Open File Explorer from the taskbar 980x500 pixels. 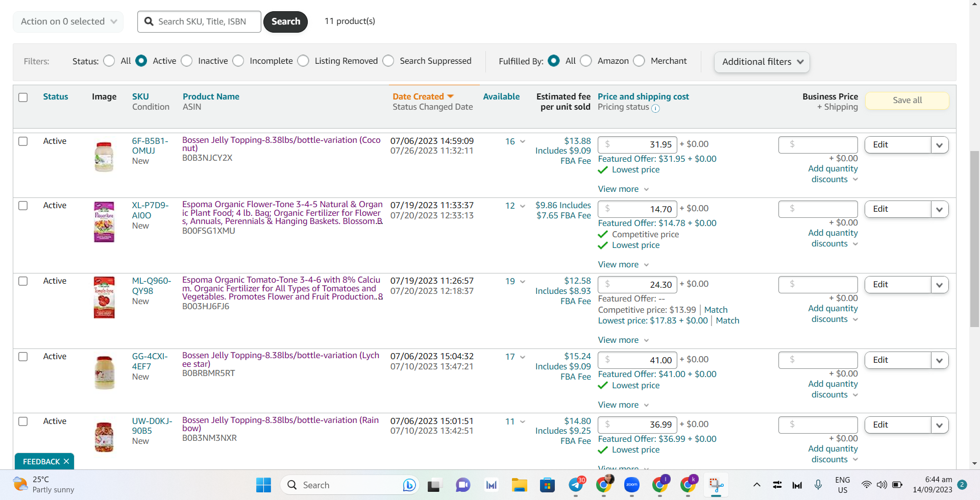[520, 485]
